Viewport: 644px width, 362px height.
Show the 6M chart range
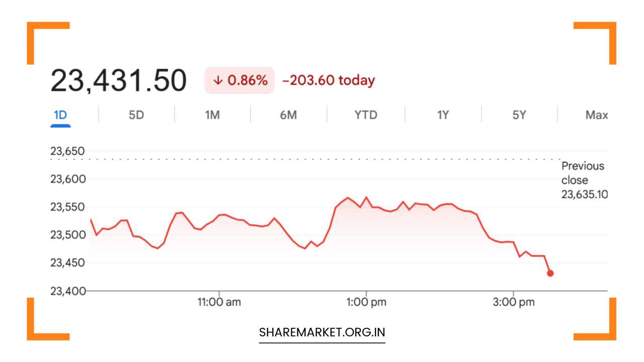coord(288,115)
